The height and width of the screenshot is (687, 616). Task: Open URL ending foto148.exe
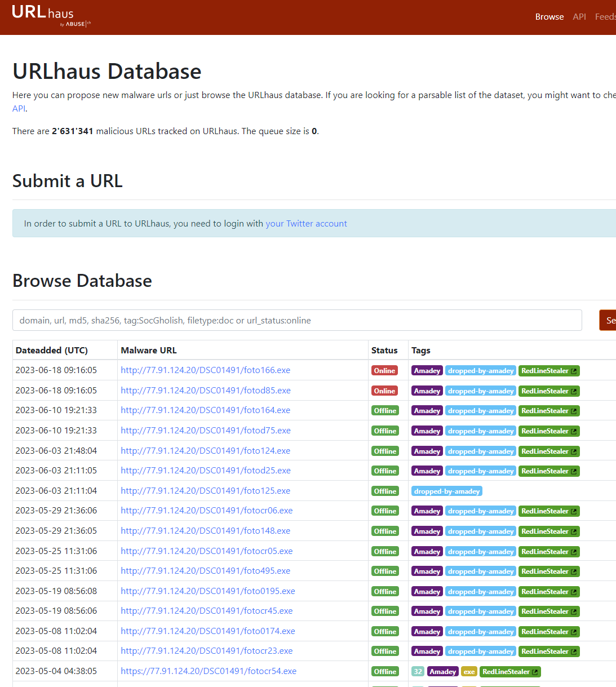point(206,531)
